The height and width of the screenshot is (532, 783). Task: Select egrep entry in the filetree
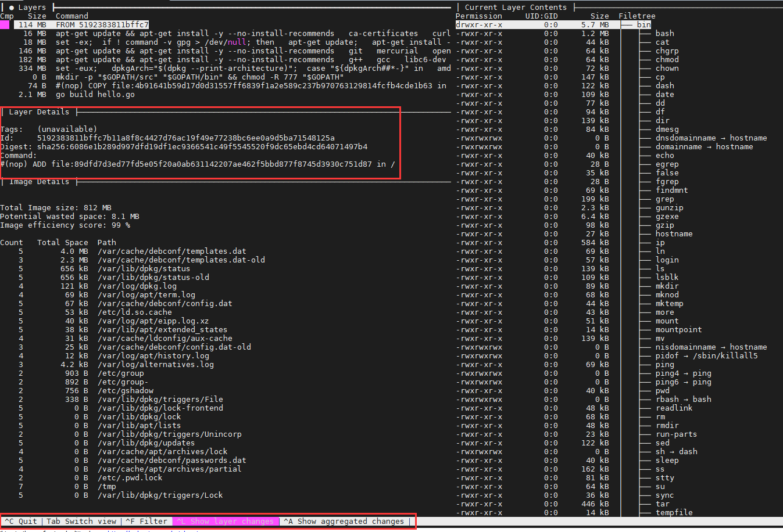click(x=667, y=164)
